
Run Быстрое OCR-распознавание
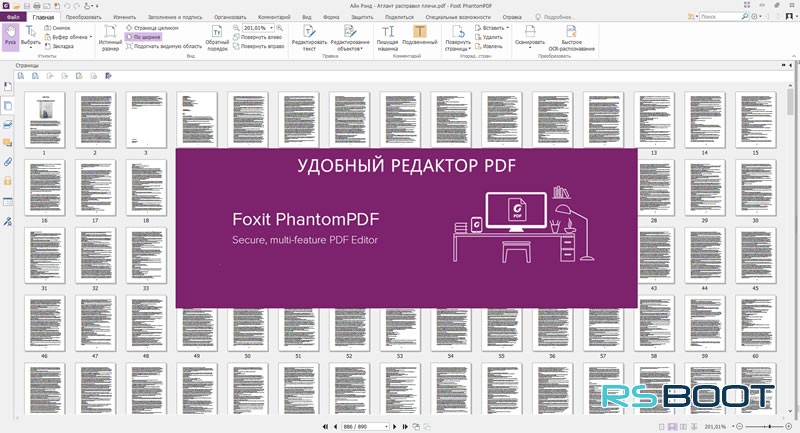[571, 38]
